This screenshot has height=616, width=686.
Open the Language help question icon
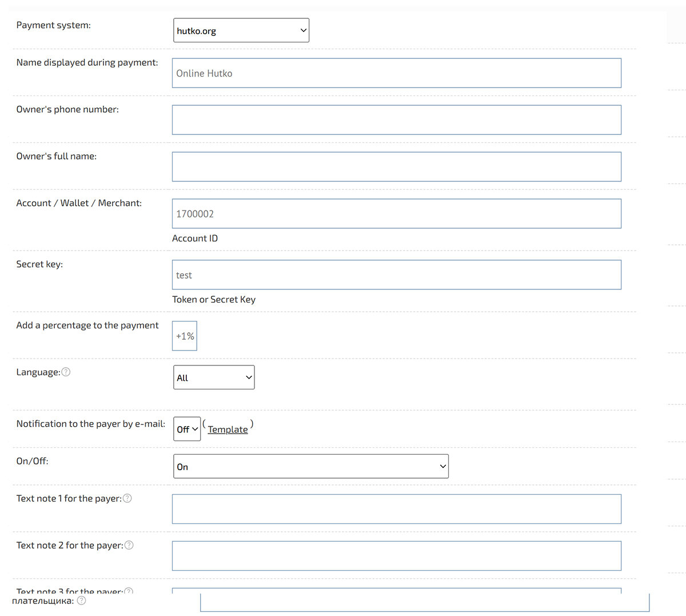pyautogui.click(x=66, y=372)
